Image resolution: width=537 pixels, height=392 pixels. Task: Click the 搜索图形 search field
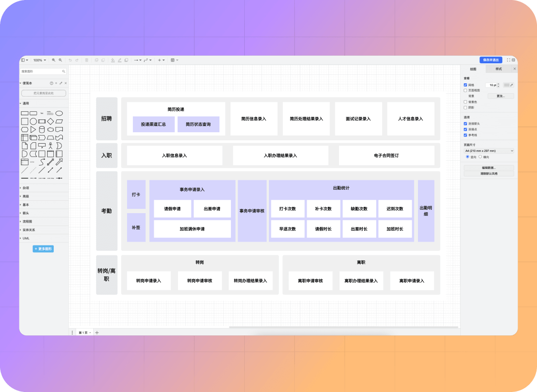[x=41, y=71]
